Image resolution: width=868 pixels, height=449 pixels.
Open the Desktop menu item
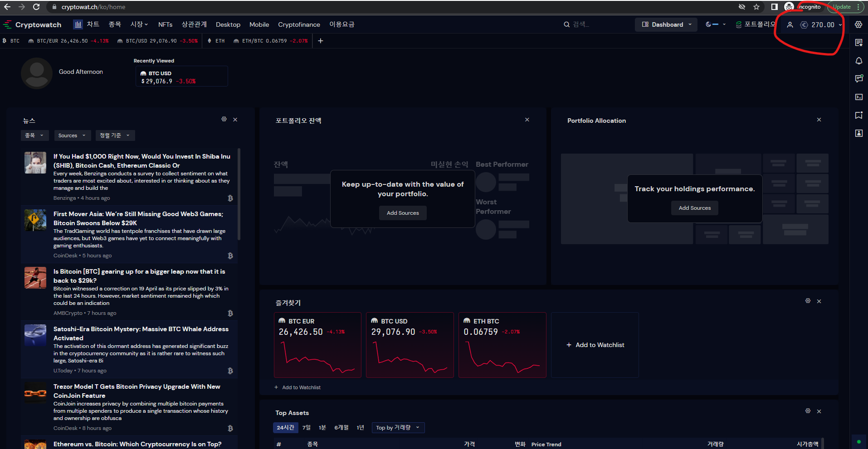click(x=228, y=24)
